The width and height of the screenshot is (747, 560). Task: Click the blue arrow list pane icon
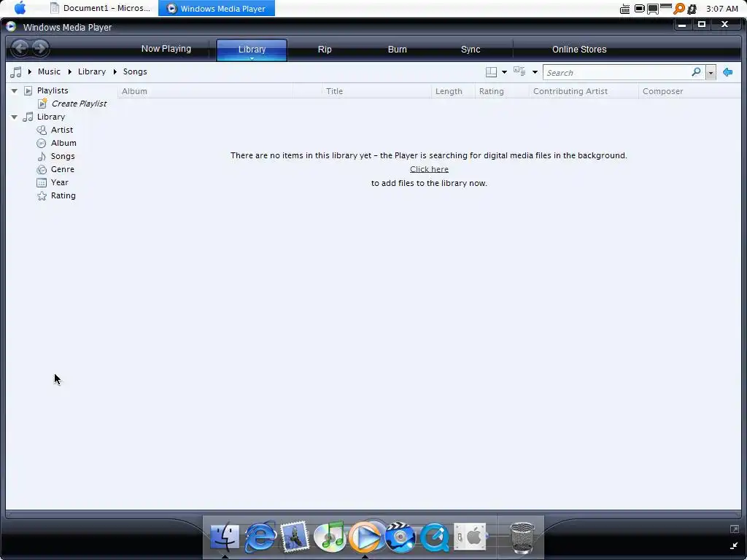pos(727,72)
